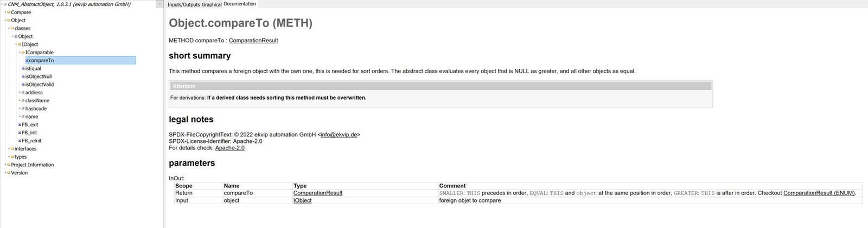Select the hashcode tree item

click(x=36, y=109)
